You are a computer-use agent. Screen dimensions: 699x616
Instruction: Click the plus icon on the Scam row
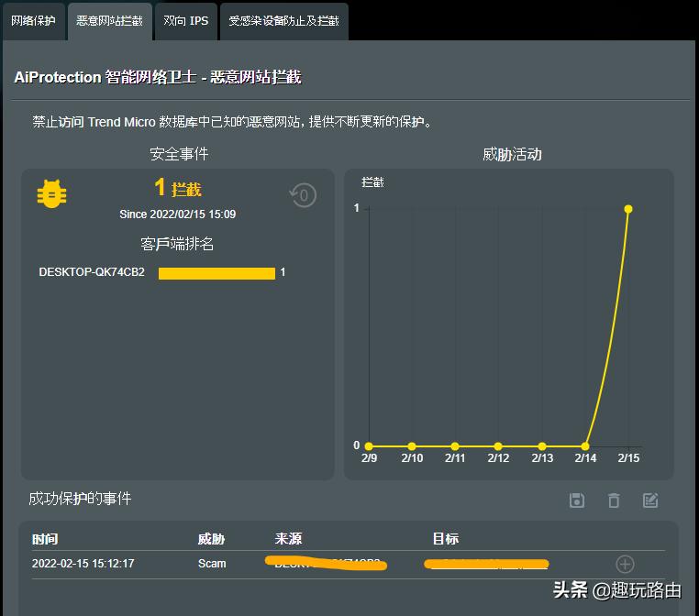625,564
